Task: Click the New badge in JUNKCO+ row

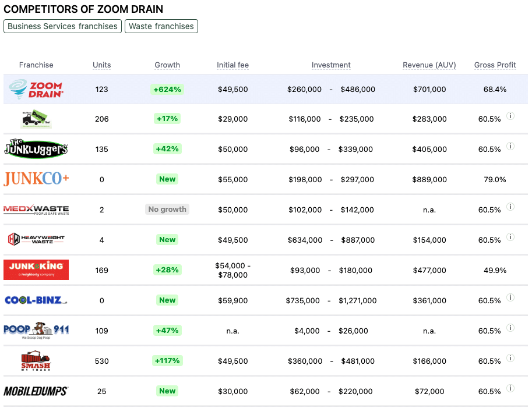Action: [167, 179]
